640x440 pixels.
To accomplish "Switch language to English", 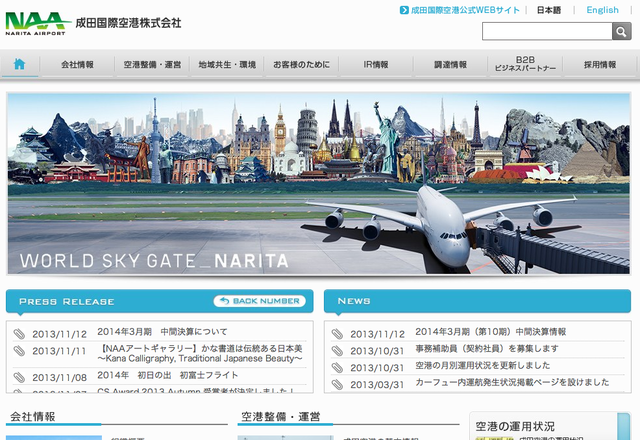I will point(602,10).
